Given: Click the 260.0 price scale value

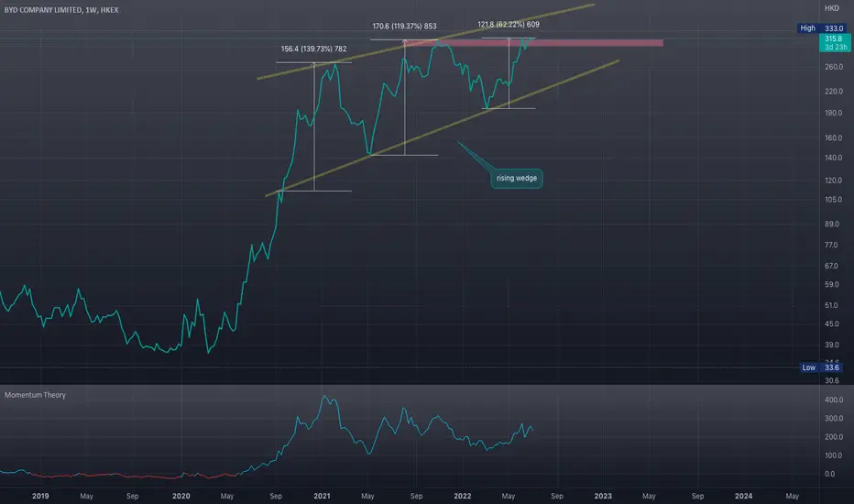Looking at the screenshot, I should 833,67.
